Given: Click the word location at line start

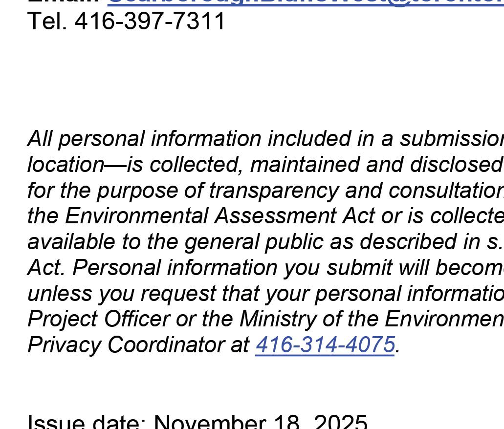Looking at the screenshot, I should [66, 164].
